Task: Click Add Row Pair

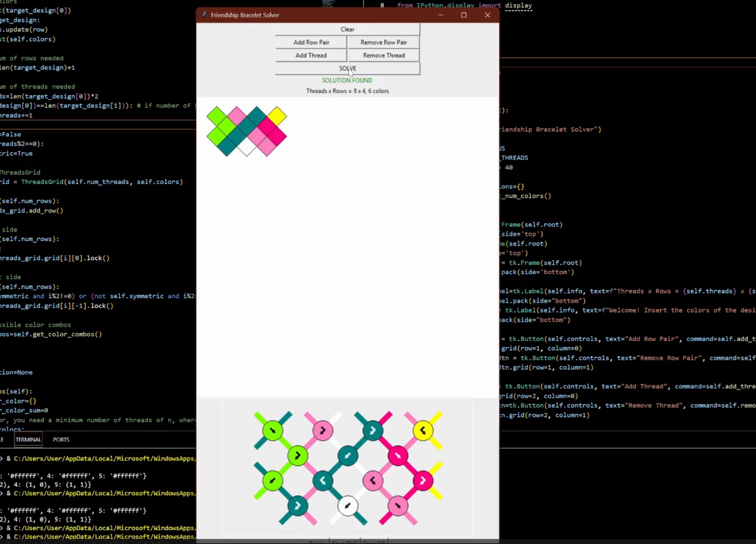Action: [x=311, y=42]
